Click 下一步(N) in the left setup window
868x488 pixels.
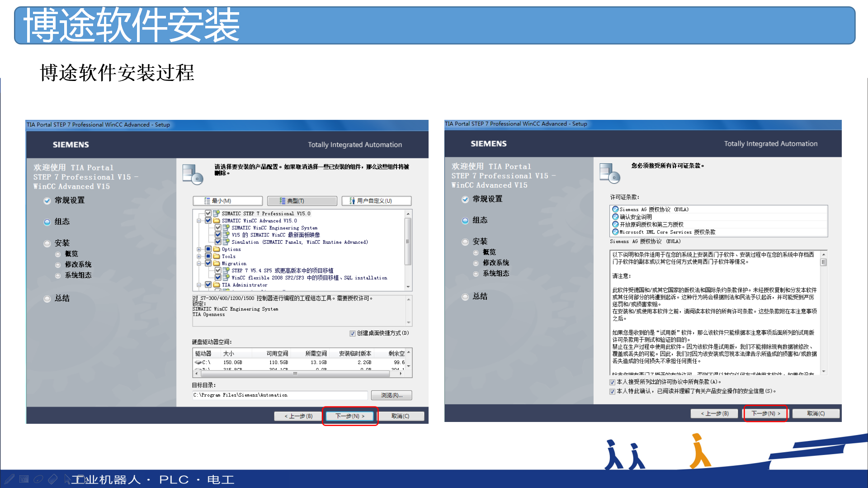(x=349, y=416)
